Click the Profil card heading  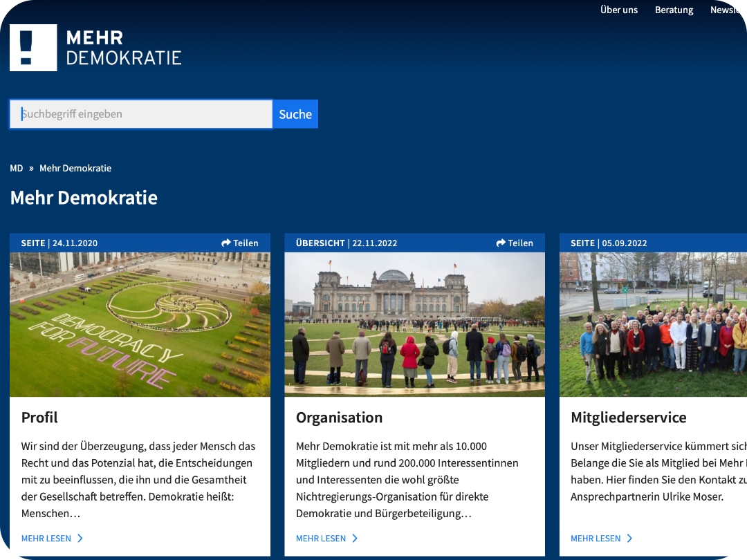39,418
